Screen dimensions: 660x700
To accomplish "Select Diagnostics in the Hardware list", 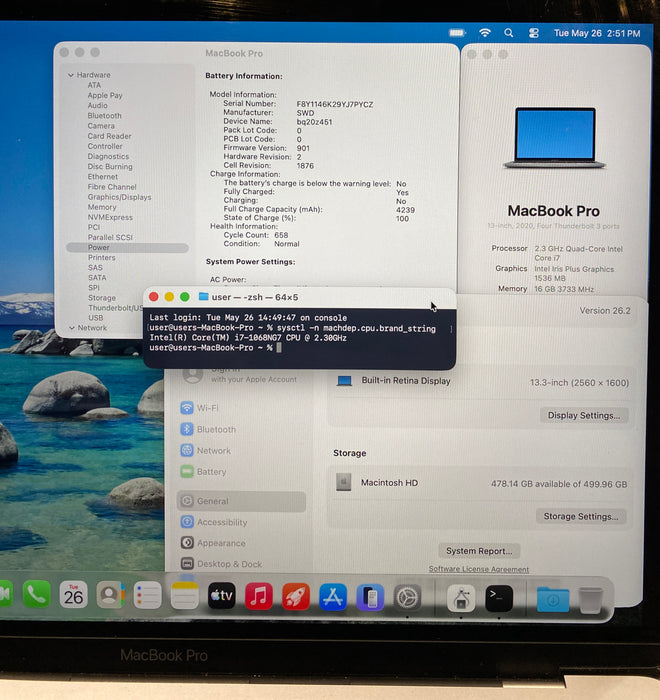I will pyautogui.click(x=108, y=156).
